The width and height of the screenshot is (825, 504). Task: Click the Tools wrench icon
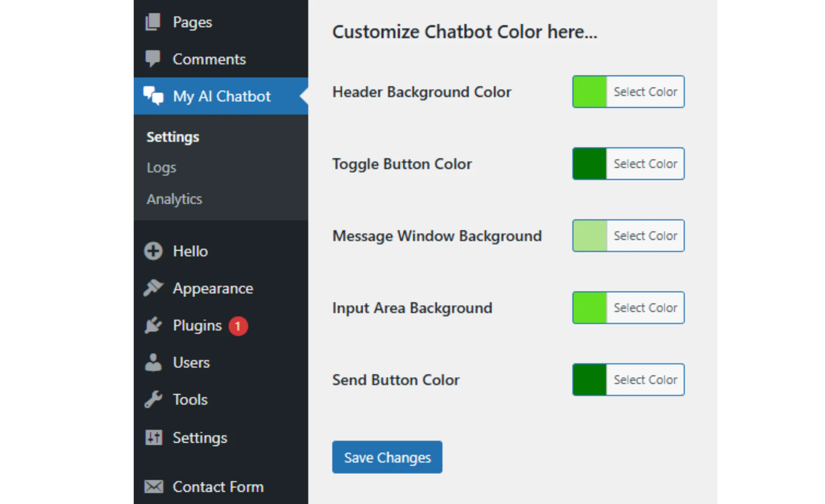click(x=153, y=400)
